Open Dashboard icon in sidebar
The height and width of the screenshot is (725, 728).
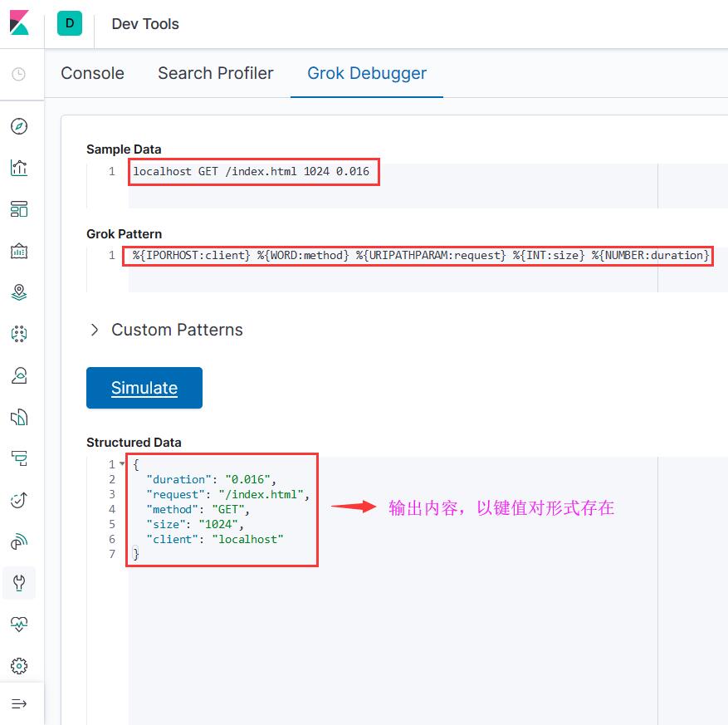pyautogui.click(x=19, y=209)
